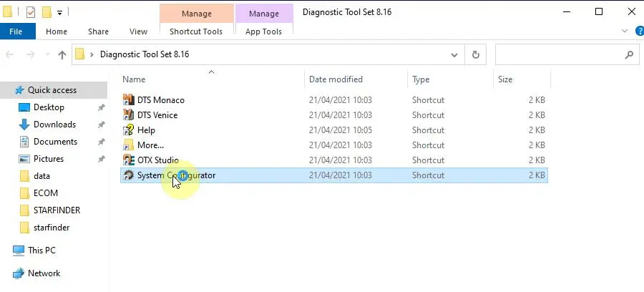Viewport: 644px width, 292px height.
Task: Select the OTX Studio shortcut icon
Action: pos(129,160)
